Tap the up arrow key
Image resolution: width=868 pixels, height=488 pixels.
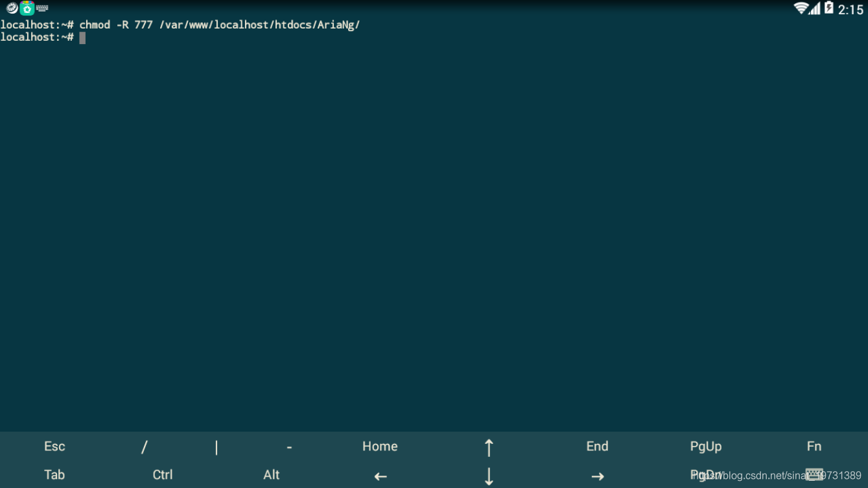tap(489, 447)
